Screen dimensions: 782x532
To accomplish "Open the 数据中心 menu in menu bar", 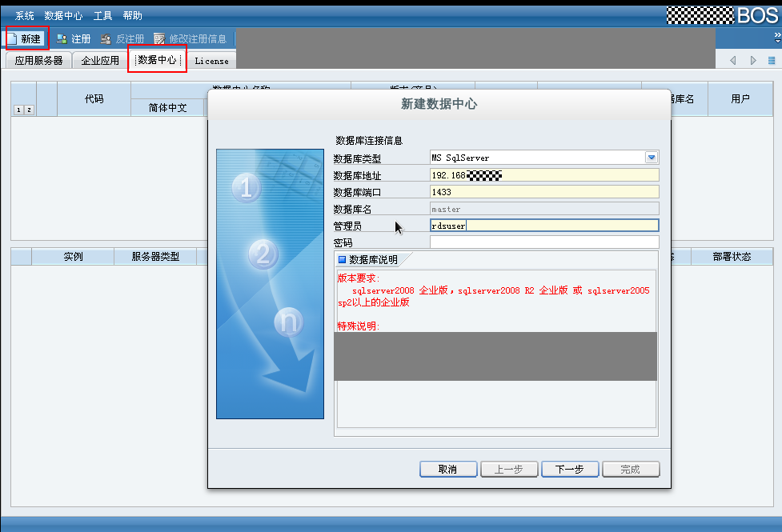I will coord(63,16).
